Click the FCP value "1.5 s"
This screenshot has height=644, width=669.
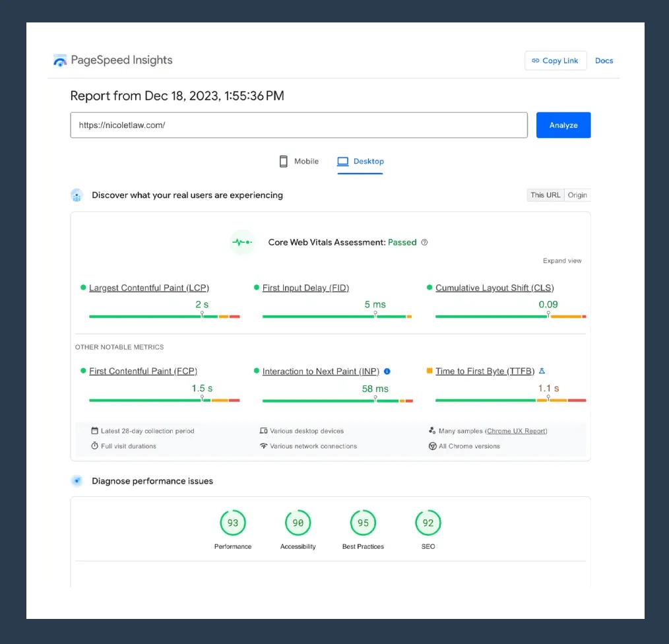pos(202,389)
